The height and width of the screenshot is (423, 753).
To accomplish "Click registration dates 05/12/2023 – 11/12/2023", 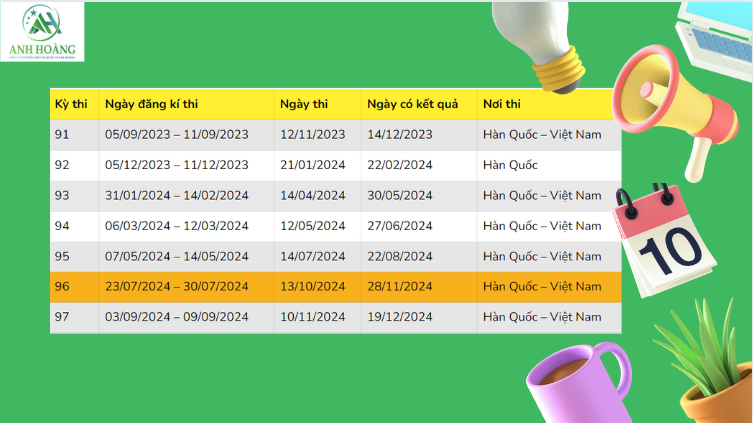I will pyautogui.click(x=176, y=165).
